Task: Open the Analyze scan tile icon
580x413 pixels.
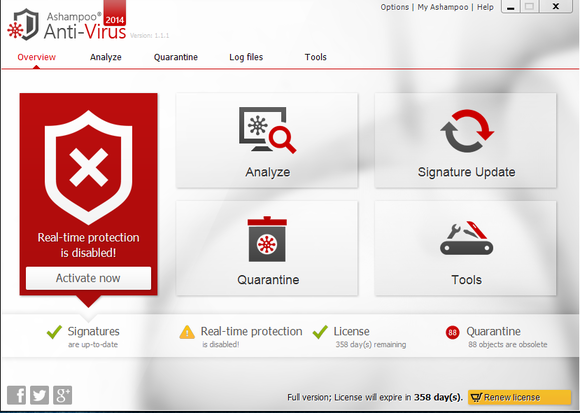Action: tap(267, 130)
